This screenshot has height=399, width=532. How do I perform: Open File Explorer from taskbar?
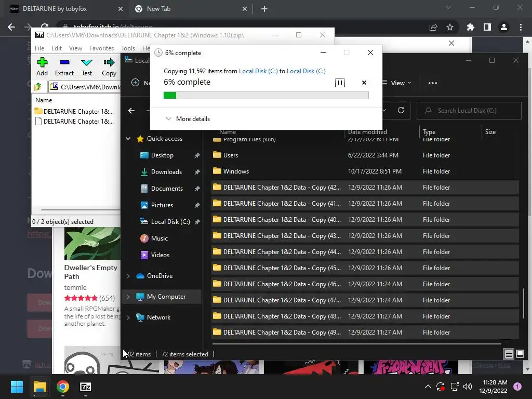39,387
